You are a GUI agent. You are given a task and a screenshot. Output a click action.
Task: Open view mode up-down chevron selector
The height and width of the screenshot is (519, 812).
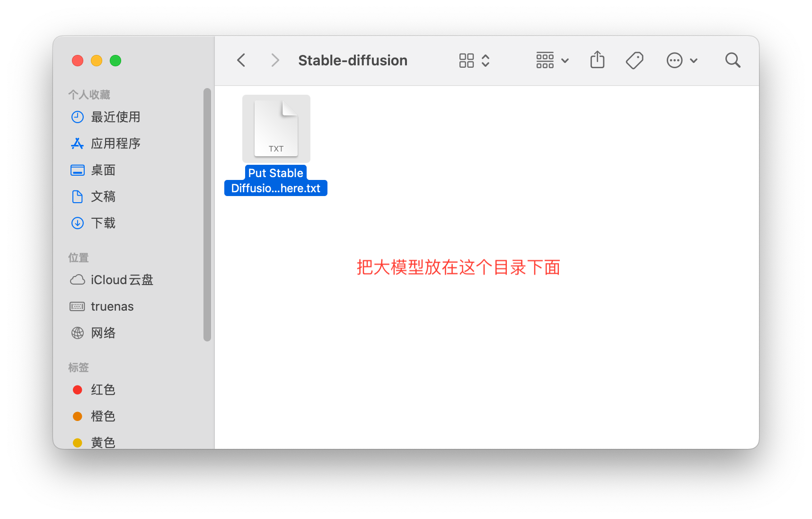[485, 60]
